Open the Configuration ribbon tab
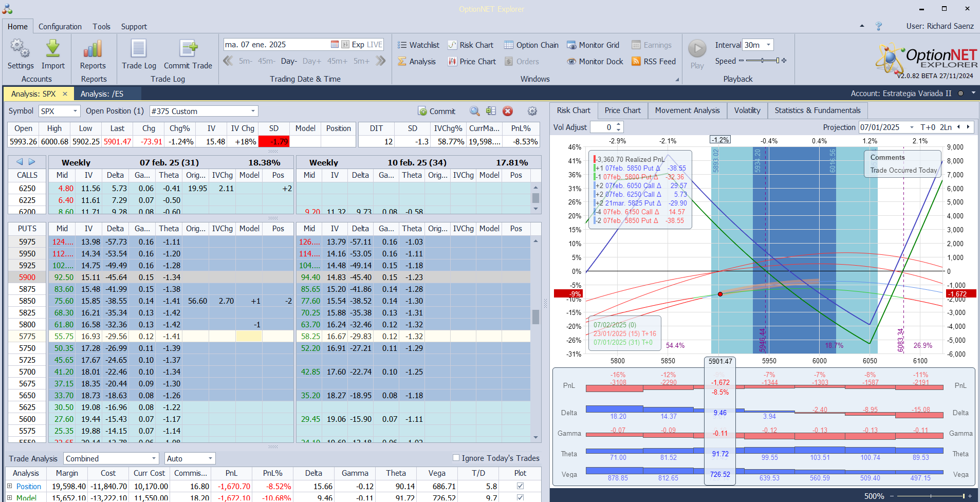The height and width of the screenshot is (502, 980). coord(60,27)
